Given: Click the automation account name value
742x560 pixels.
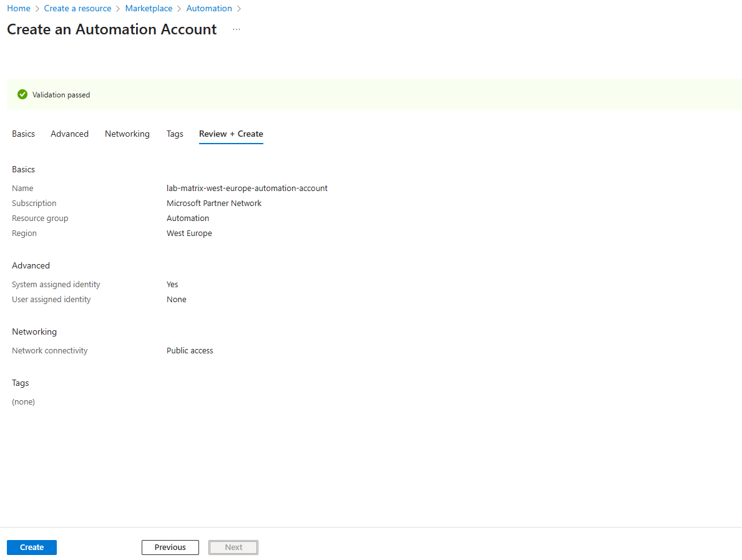Looking at the screenshot, I should click(x=247, y=189).
